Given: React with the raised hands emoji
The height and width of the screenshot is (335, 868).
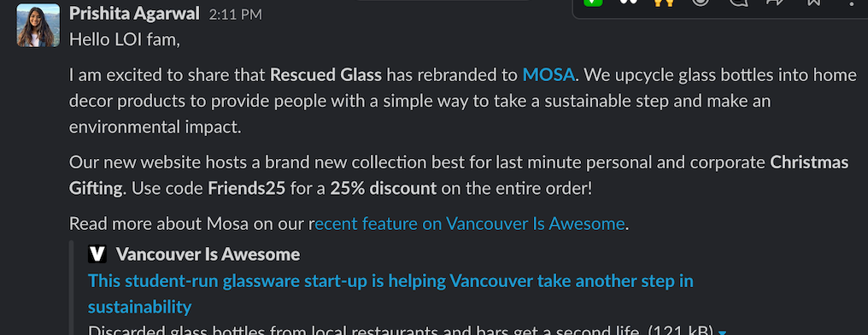Looking at the screenshot, I should coord(664,3).
